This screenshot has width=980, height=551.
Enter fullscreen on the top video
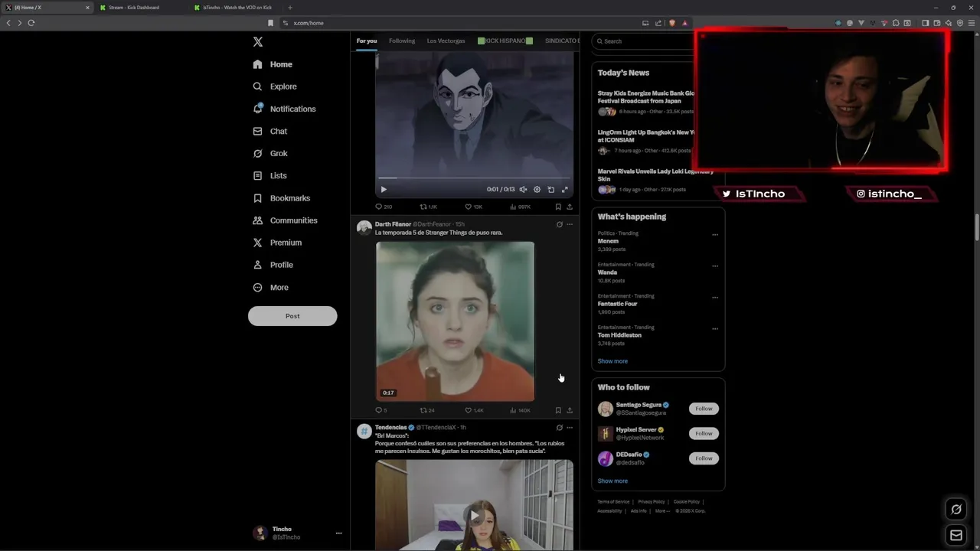pos(564,189)
